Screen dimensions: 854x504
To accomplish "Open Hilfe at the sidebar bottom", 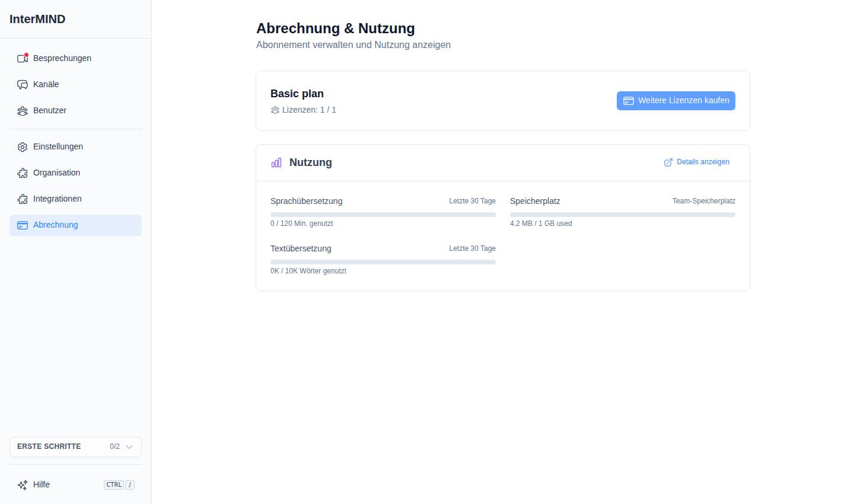I will [x=75, y=484].
